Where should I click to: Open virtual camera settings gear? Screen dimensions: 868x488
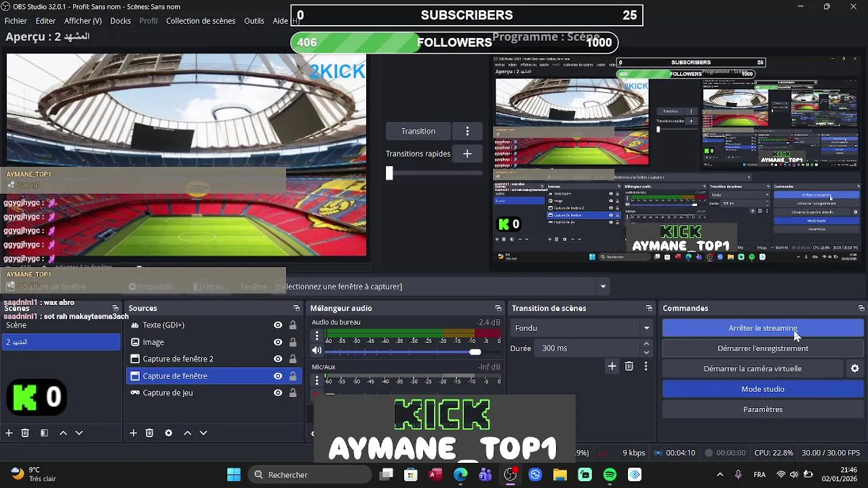pos(854,369)
